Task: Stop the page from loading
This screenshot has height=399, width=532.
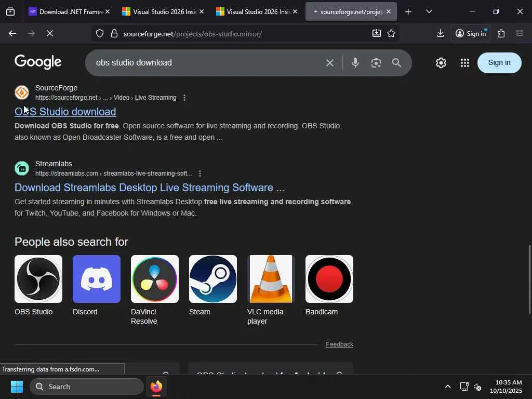Action: click(49, 34)
